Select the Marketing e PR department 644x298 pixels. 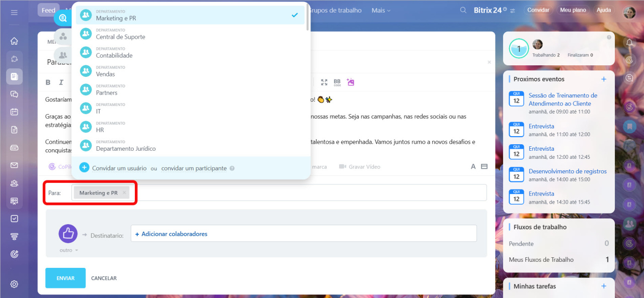190,15
